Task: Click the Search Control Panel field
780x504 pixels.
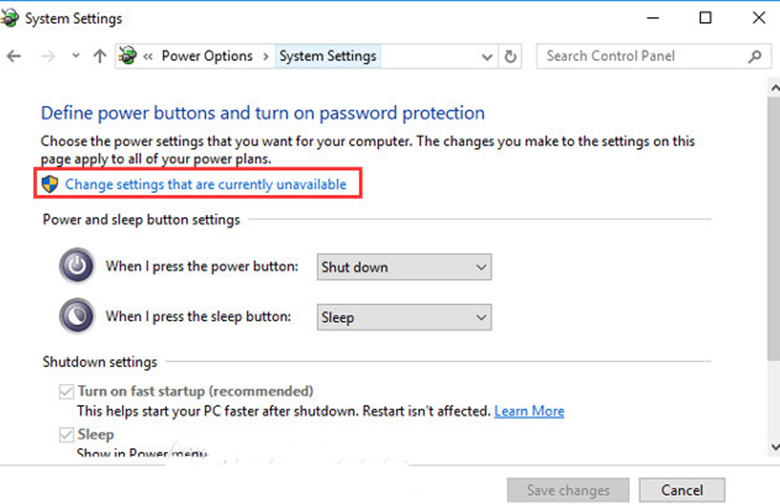Action: pos(640,57)
